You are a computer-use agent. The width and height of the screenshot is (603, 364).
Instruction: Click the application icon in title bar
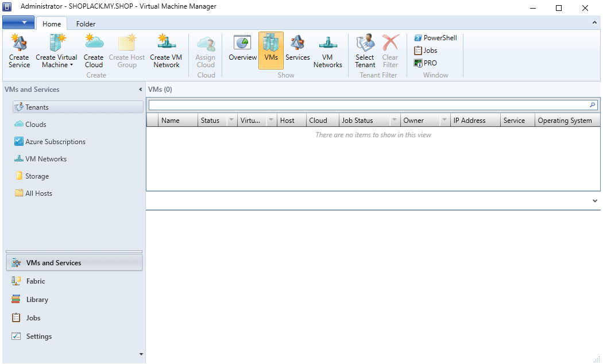pyautogui.click(x=7, y=7)
